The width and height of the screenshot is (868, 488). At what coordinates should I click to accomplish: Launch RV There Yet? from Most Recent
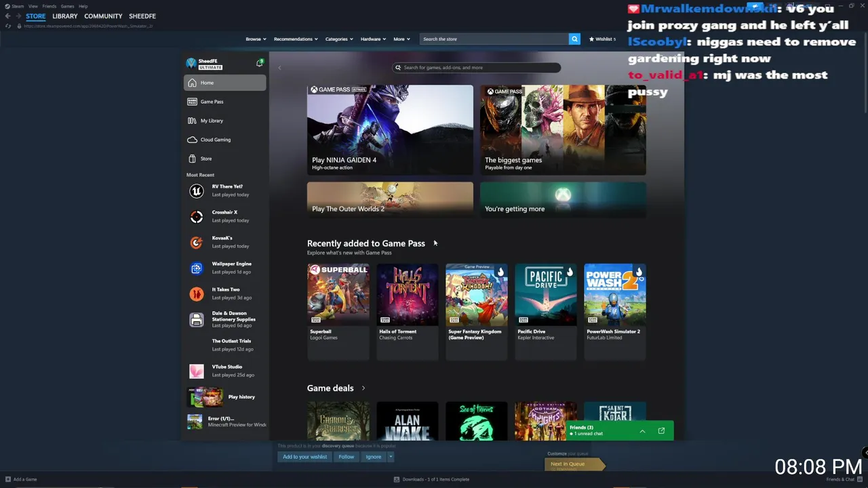pyautogui.click(x=224, y=191)
